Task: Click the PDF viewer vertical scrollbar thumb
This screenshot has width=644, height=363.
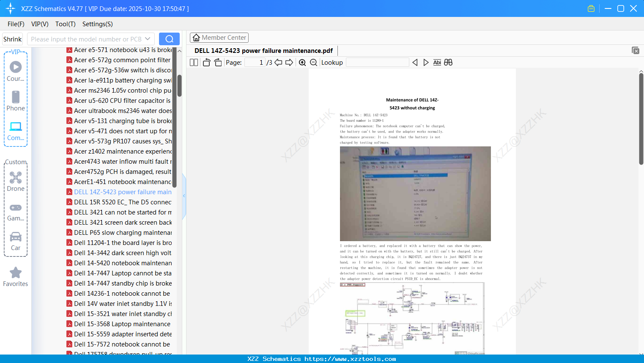Action: point(641,119)
